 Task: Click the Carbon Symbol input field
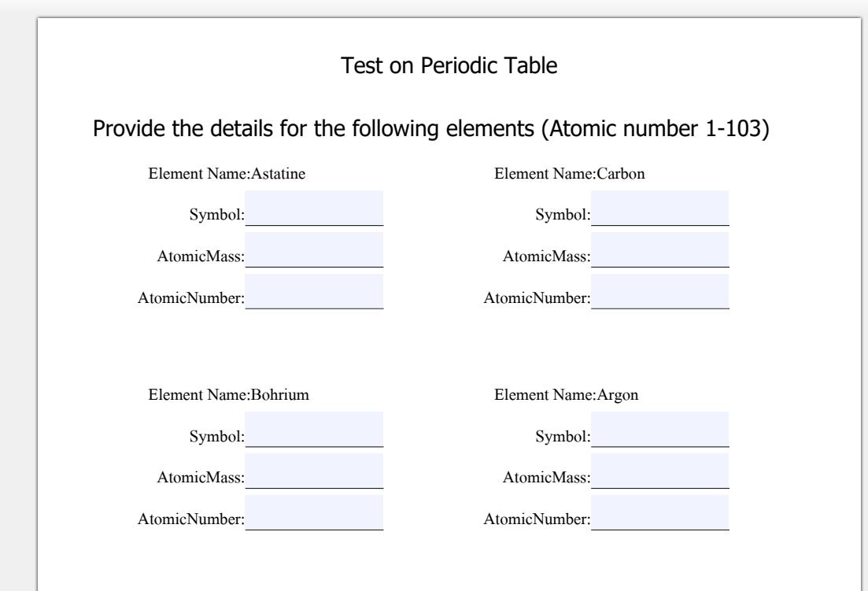660,208
